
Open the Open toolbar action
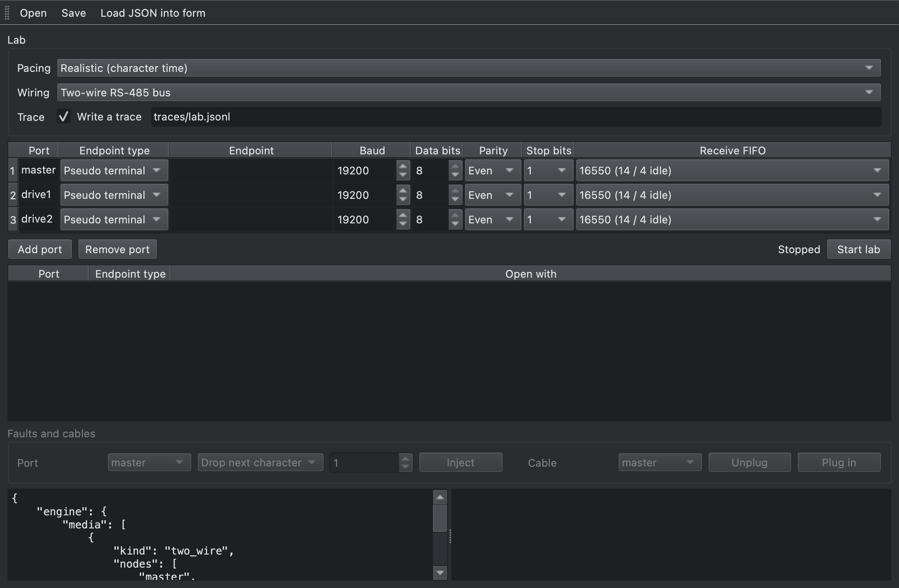(33, 13)
